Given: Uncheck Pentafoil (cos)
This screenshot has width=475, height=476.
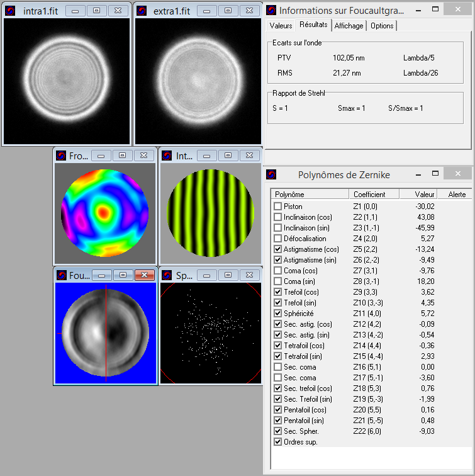Looking at the screenshot, I should tap(277, 409).
